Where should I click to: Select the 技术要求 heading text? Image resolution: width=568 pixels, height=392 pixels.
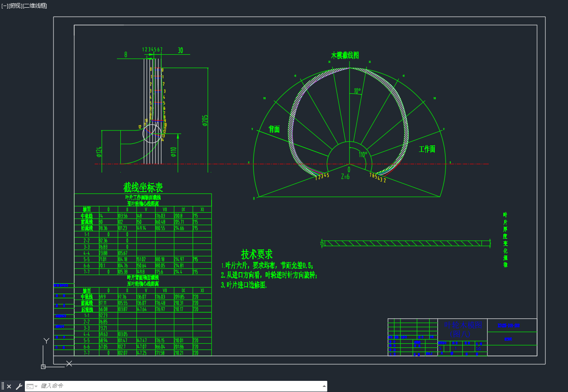click(x=257, y=254)
